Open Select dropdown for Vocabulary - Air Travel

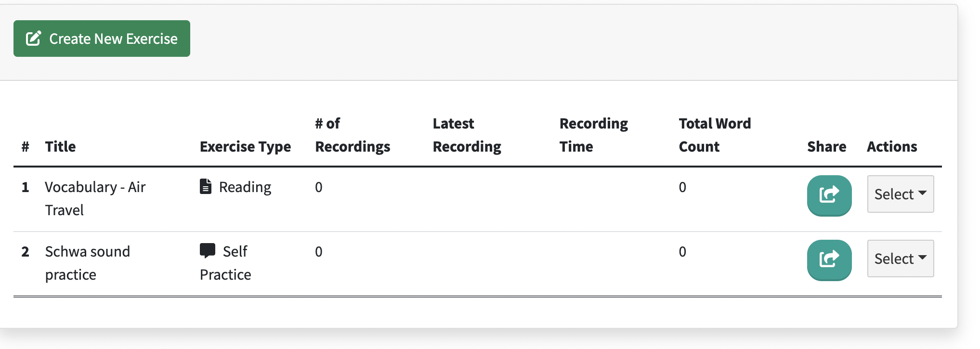click(900, 194)
